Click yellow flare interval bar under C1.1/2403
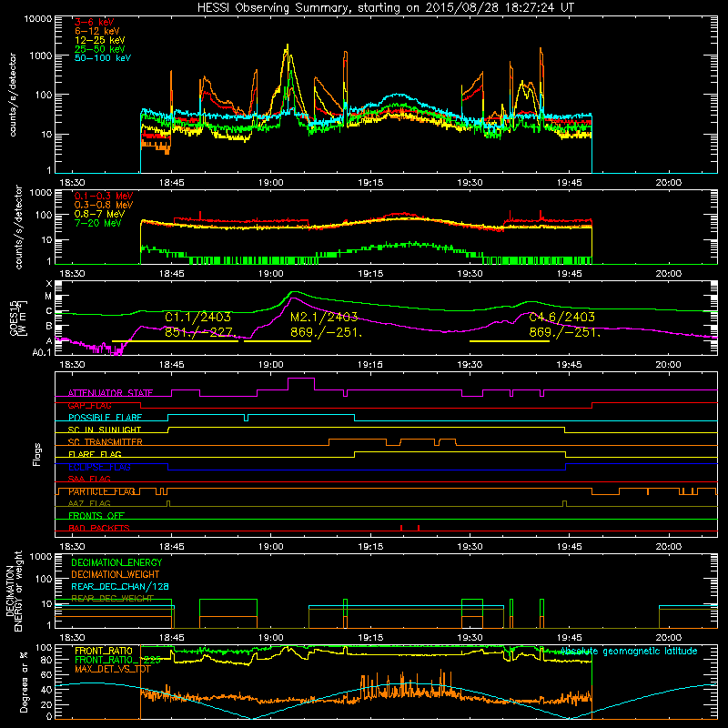Viewport: 728px width, 728px height. pos(175,341)
